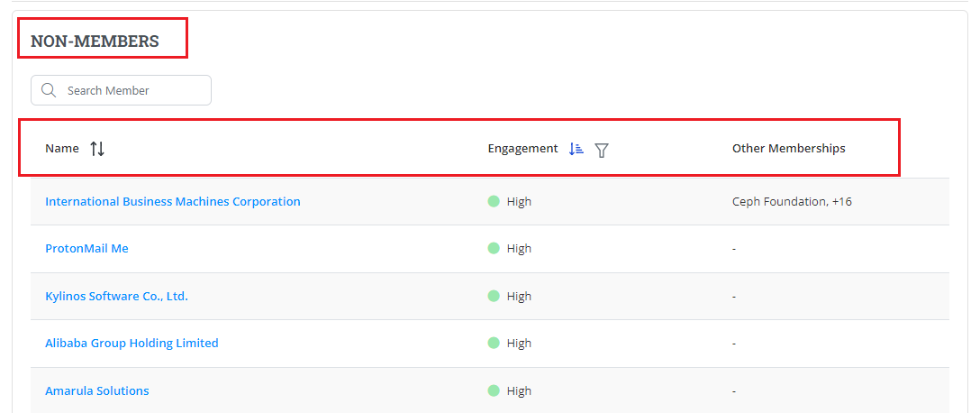Open the Engagement filter funnel icon

click(602, 150)
